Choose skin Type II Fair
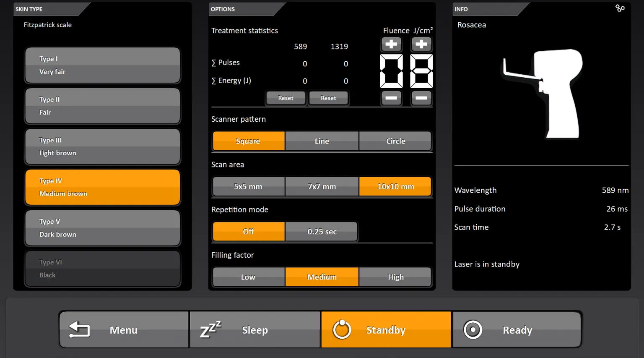The image size is (644, 358). [x=103, y=106]
